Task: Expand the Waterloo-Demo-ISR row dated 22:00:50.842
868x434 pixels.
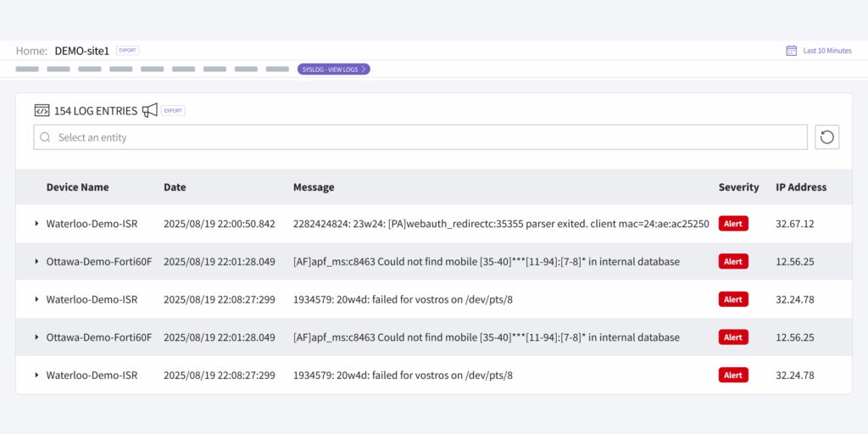Action: click(x=36, y=224)
